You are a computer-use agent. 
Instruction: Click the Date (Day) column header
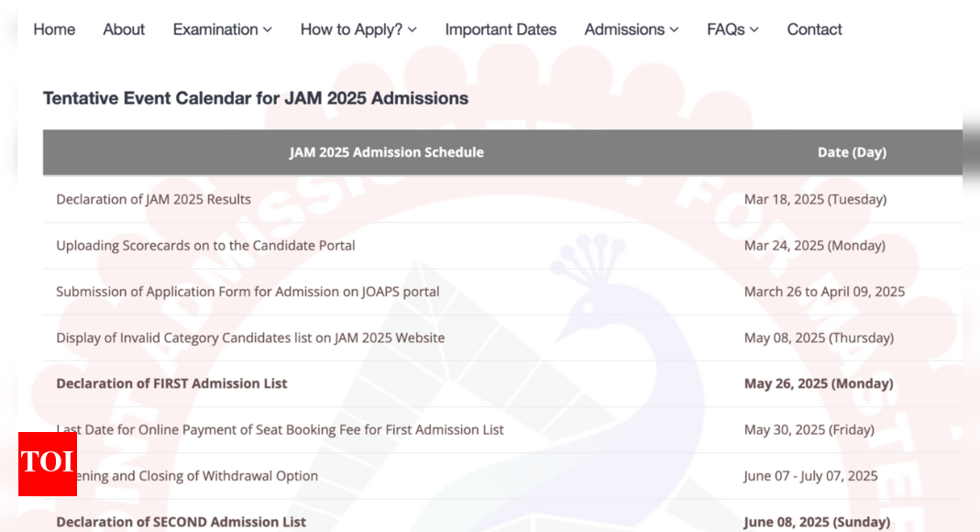pos(852,152)
